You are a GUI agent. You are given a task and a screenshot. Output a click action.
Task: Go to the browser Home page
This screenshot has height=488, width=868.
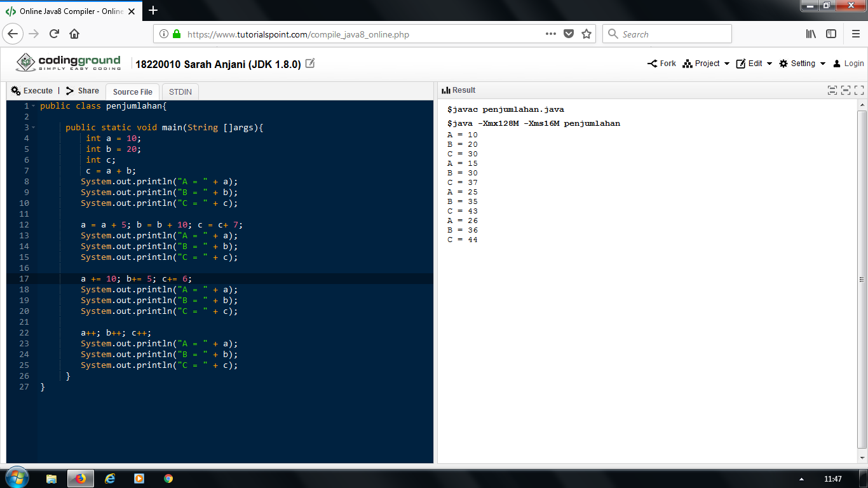[74, 34]
